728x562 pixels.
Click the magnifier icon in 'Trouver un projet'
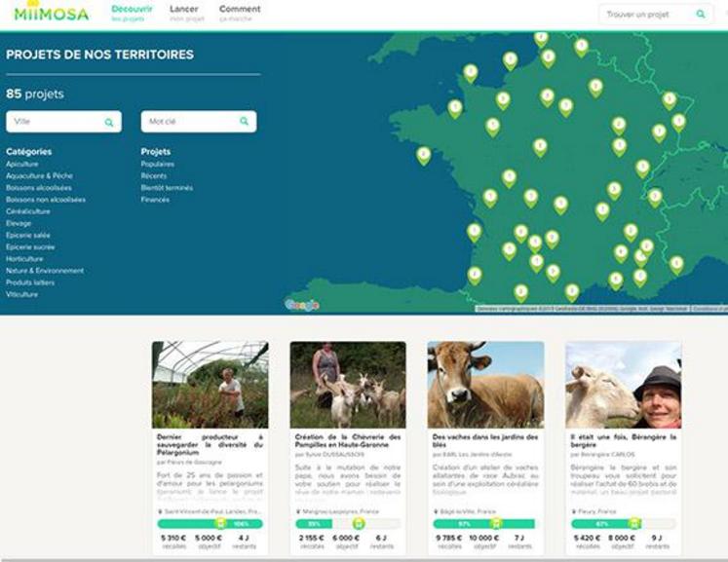click(701, 15)
